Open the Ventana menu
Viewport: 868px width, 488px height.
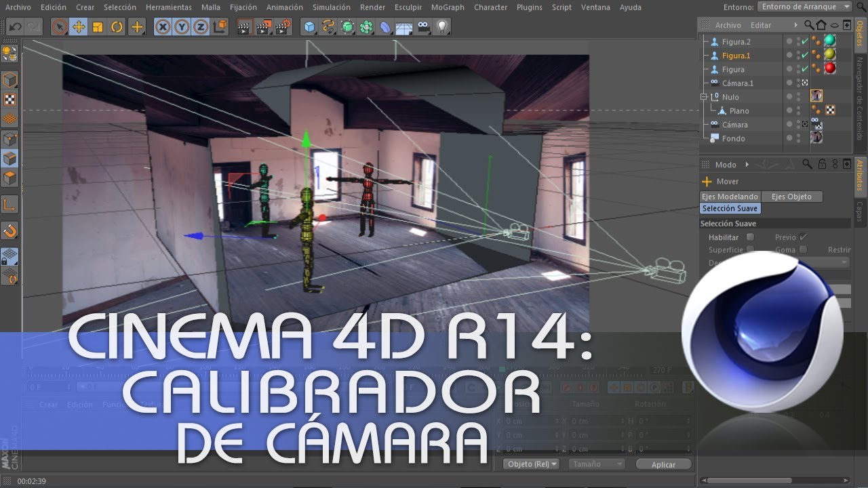coord(596,7)
